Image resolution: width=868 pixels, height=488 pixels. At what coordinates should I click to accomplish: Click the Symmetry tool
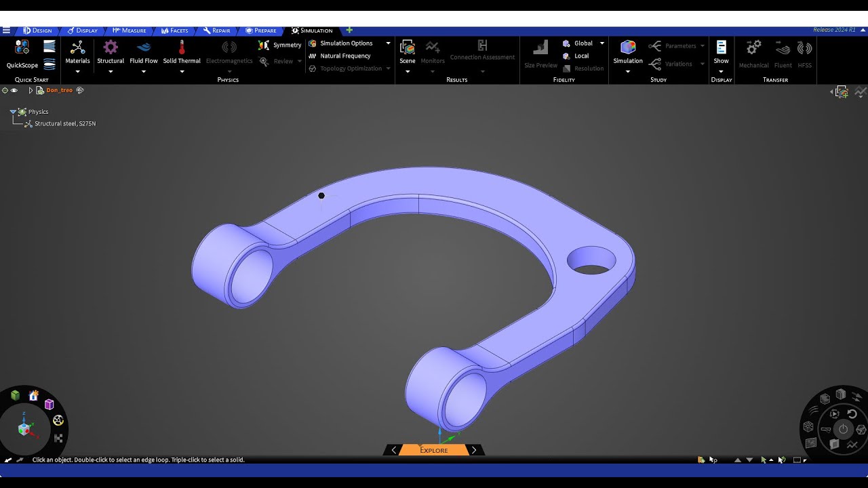point(279,45)
